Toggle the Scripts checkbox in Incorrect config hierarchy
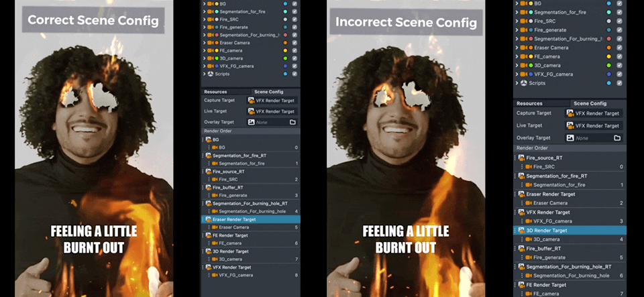644x297 pixels. point(619,82)
